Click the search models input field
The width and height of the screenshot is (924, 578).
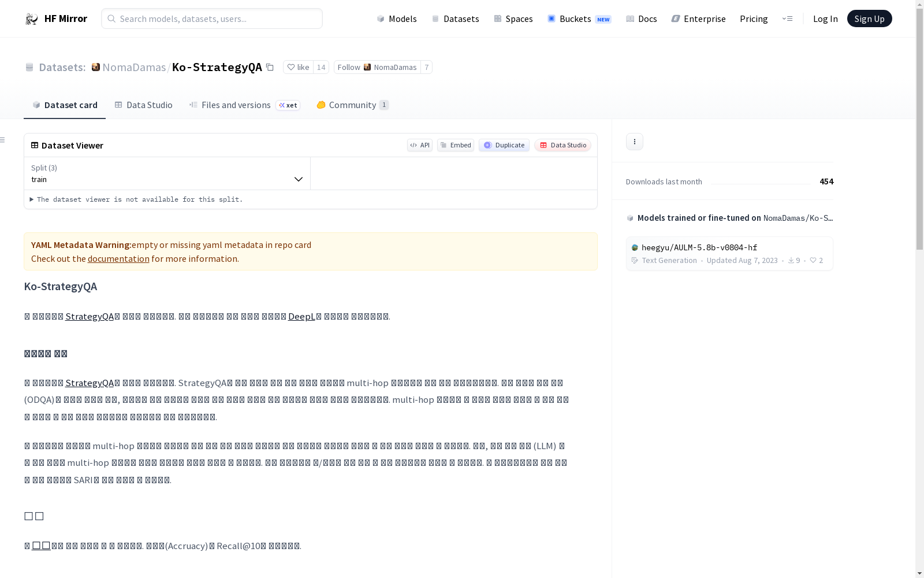point(212,18)
